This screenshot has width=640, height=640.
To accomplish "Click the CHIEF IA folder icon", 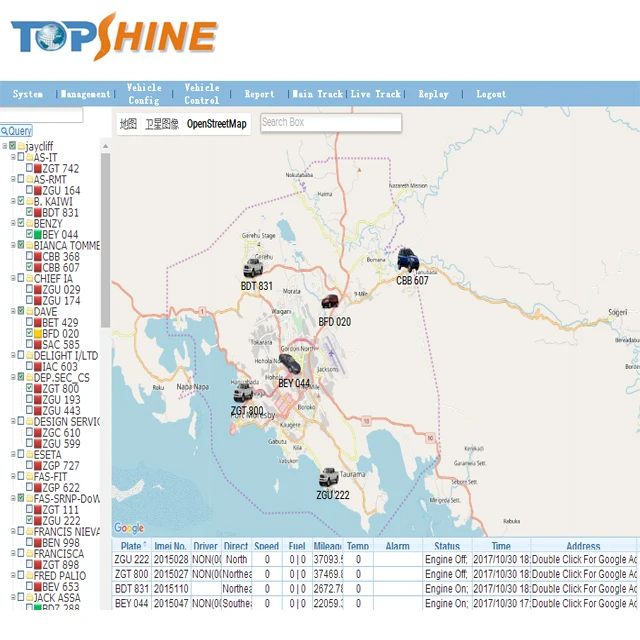I will (30, 278).
